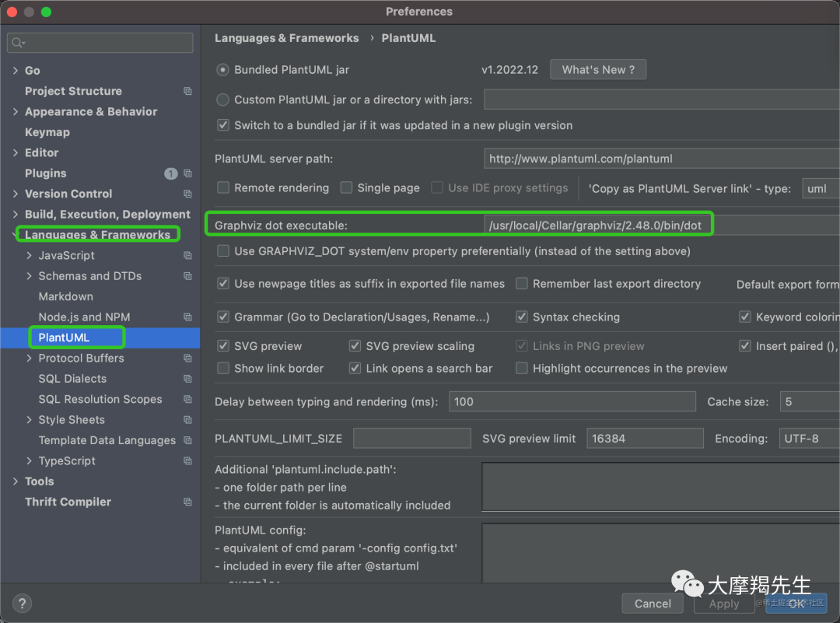The image size is (840, 623).
Task: Expand the JavaScript subtree chevron
Action: pos(29,256)
